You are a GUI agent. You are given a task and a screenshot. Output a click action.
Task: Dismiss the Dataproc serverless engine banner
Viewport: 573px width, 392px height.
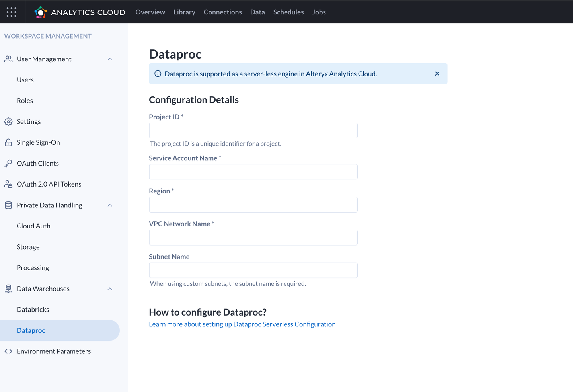[437, 74]
